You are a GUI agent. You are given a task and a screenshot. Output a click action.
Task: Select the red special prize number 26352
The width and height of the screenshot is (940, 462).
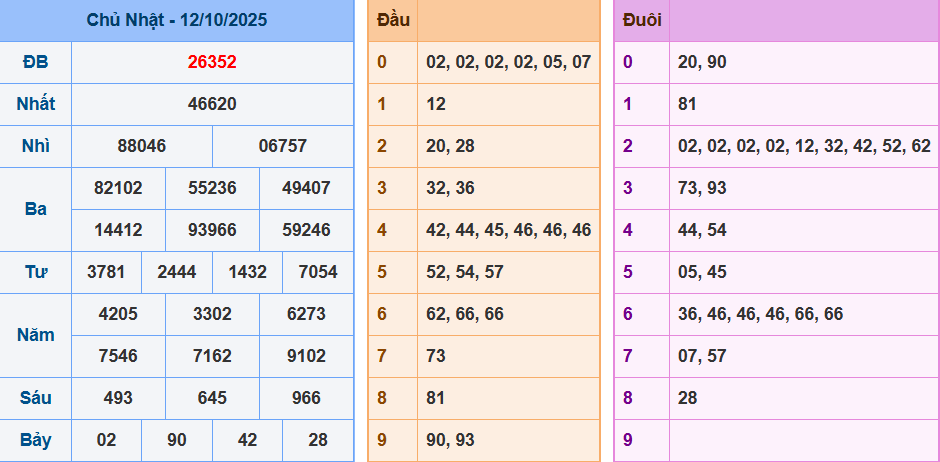212,62
